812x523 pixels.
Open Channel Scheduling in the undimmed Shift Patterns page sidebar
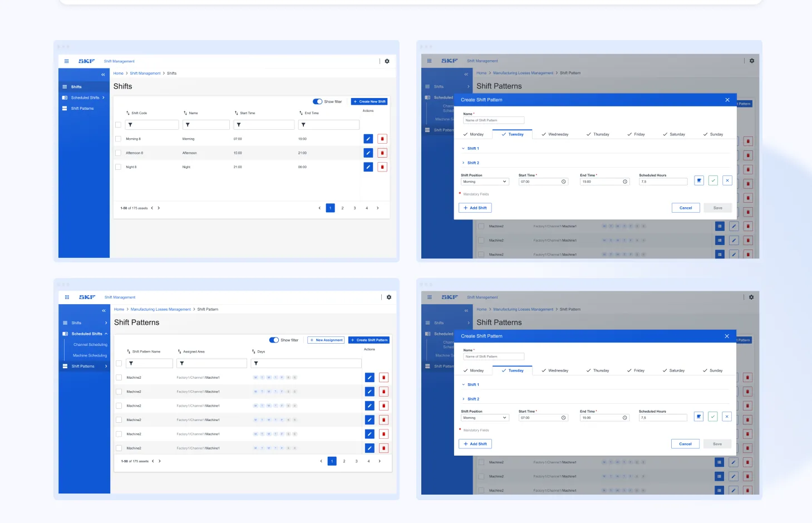90,345
